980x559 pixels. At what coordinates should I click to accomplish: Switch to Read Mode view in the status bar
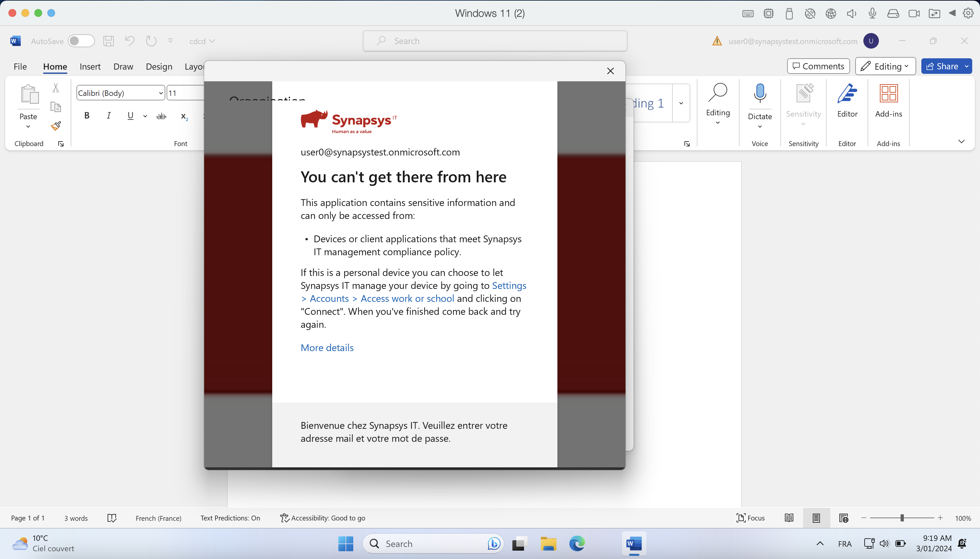pyautogui.click(x=789, y=518)
